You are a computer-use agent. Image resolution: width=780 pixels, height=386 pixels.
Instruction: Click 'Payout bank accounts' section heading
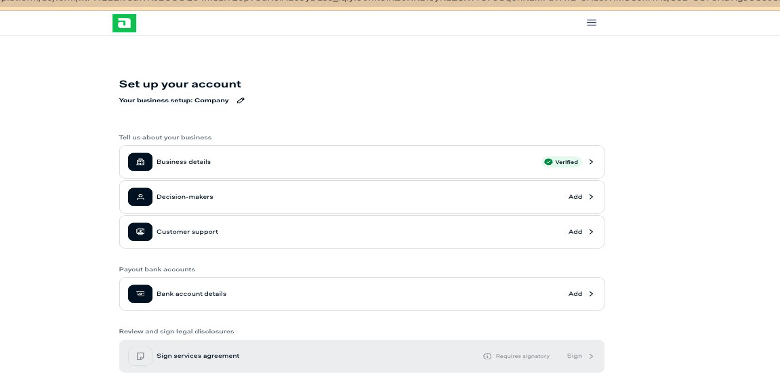tap(157, 269)
